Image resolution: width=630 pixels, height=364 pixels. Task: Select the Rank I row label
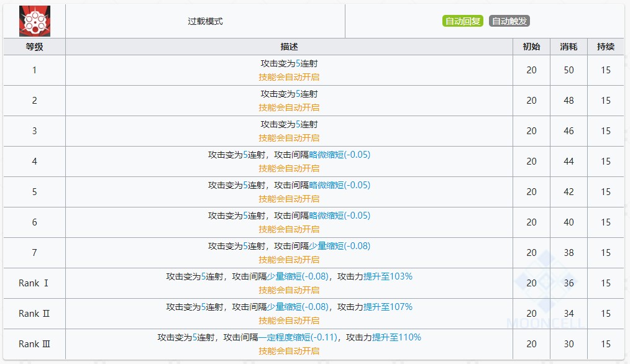click(x=34, y=283)
